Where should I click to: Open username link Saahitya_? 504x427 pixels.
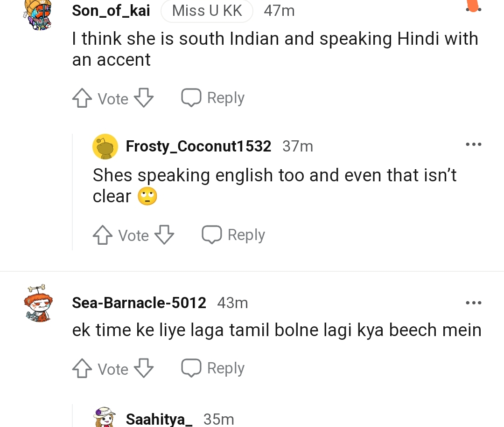(159, 419)
